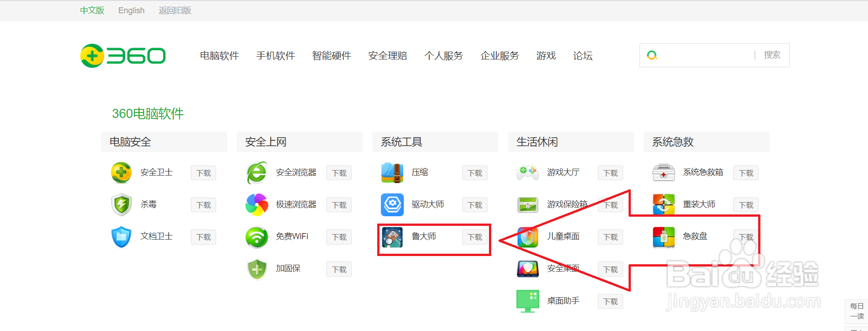
Task: Download 鲁大师
Action: 475,237
